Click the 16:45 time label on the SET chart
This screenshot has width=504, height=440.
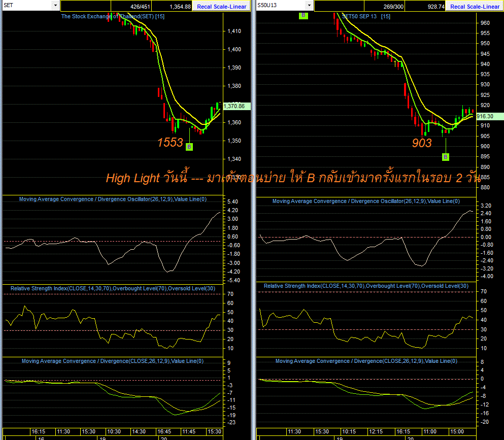point(164,432)
